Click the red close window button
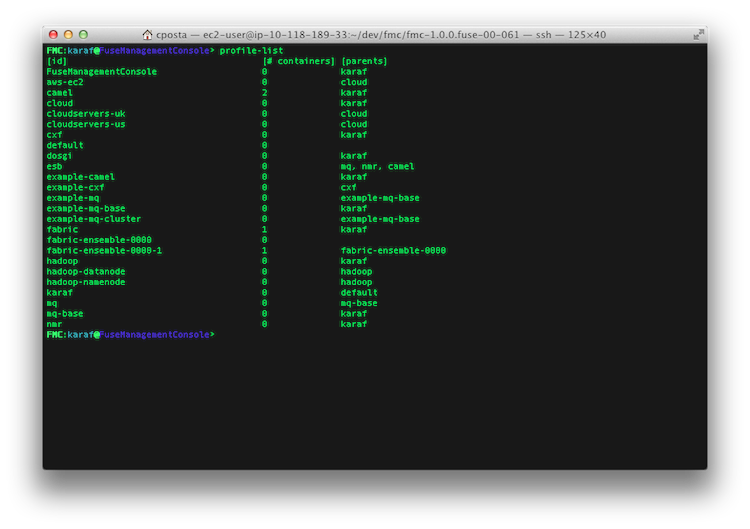This screenshot has height=529, width=750. (53, 34)
